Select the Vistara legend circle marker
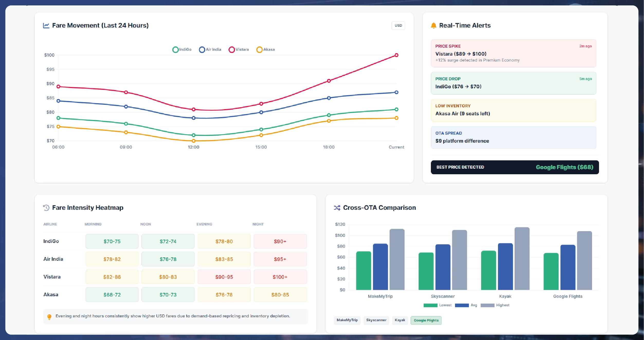The image size is (644, 340). click(x=232, y=49)
